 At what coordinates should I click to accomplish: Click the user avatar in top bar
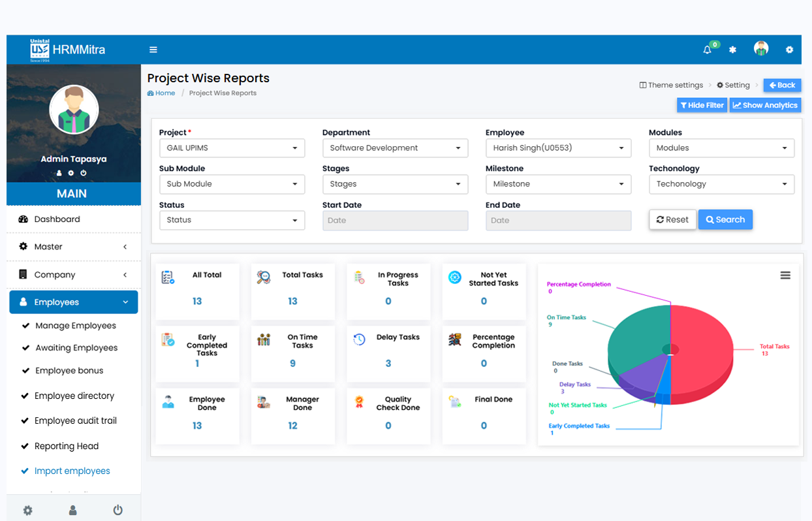[760, 49]
